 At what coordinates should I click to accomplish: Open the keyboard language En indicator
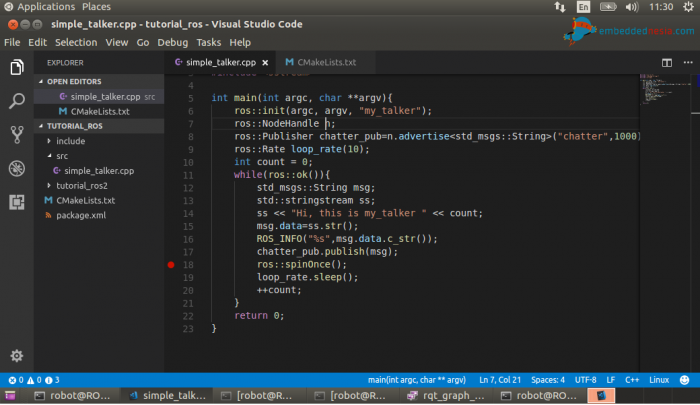[583, 7]
